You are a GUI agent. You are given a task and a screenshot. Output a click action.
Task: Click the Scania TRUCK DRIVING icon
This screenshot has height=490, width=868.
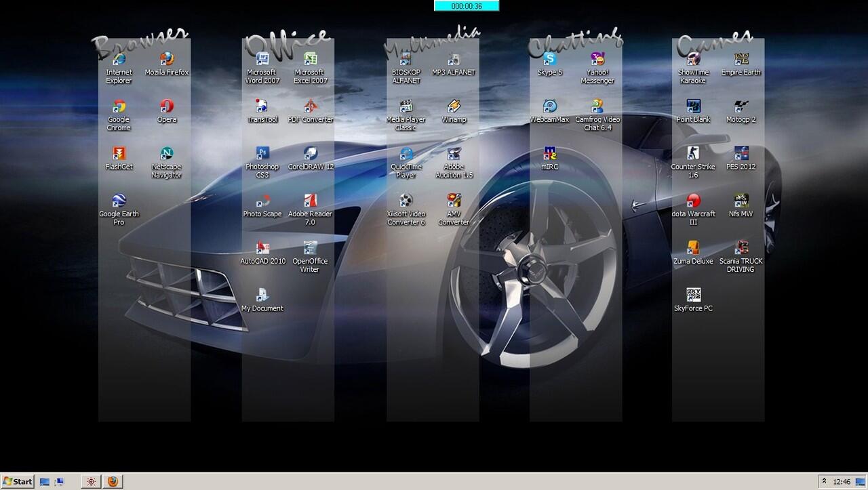(x=741, y=248)
